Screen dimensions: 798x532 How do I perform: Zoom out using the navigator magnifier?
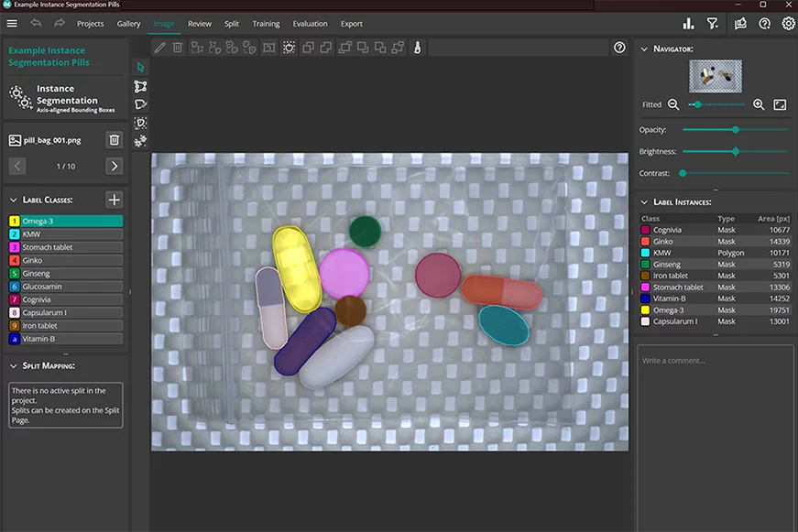tap(673, 105)
